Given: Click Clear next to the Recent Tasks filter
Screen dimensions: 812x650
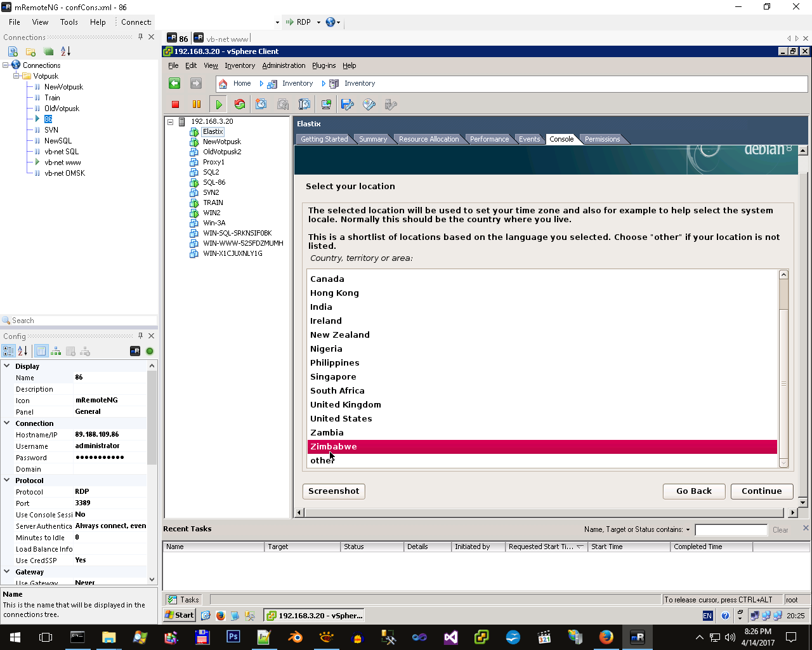Looking at the screenshot, I should coord(780,530).
